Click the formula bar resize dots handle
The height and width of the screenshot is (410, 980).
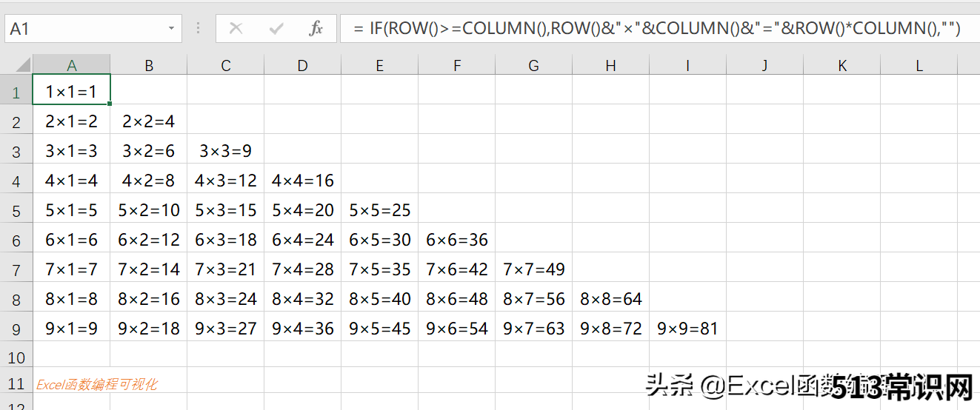[x=198, y=29]
